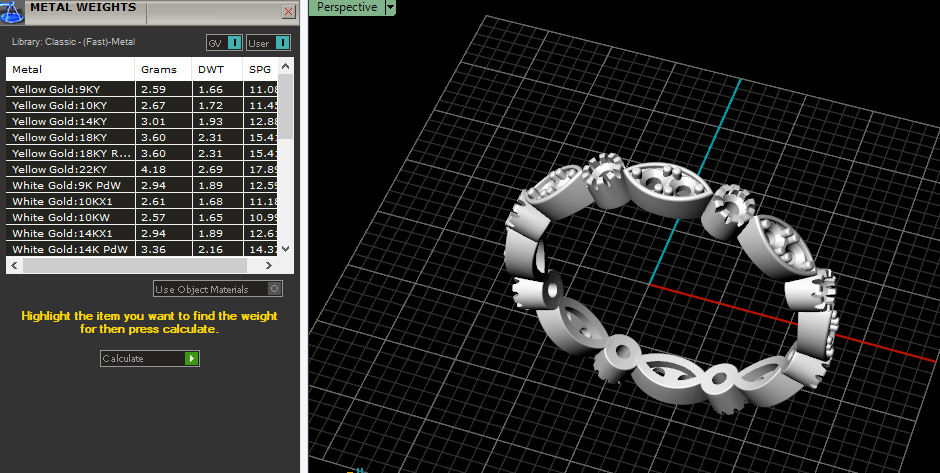Click the Library: Classic - (Fast)-Metal label
This screenshot has height=473, width=940.
pos(73,42)
